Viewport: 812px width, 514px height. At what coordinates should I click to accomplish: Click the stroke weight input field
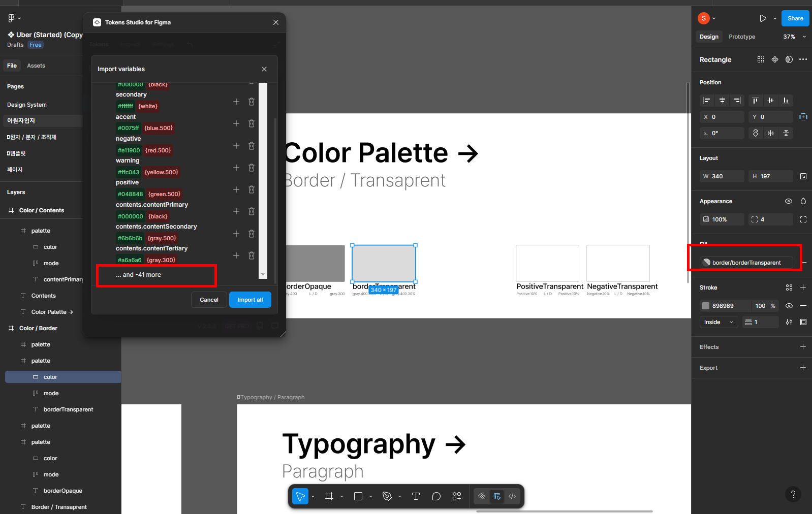coord(760,322)
